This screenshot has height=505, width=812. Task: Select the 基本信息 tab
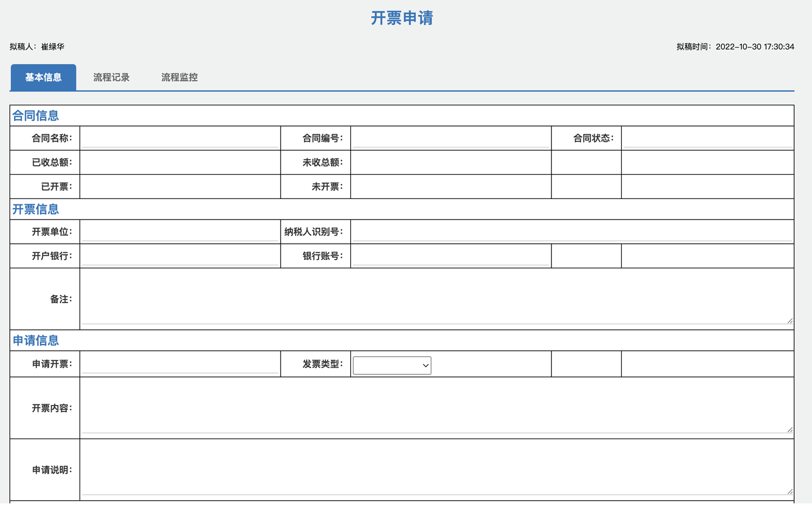[43, 77]
